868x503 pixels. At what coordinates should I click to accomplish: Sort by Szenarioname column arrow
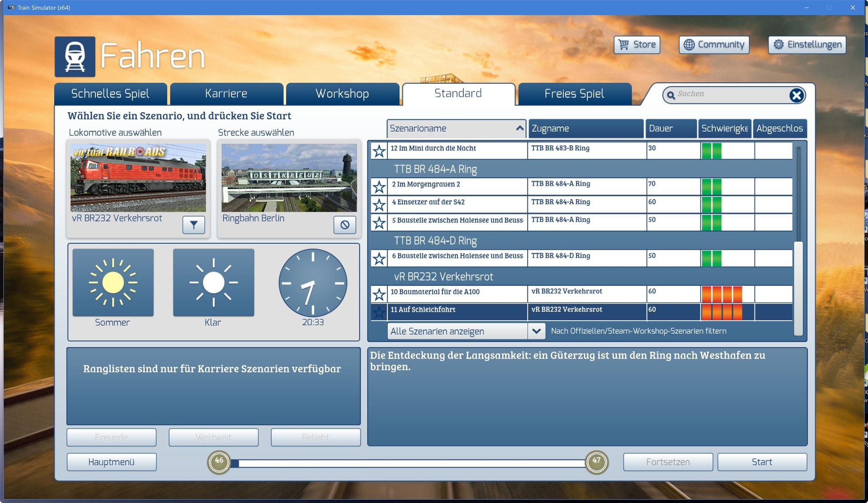coord(519,128)
